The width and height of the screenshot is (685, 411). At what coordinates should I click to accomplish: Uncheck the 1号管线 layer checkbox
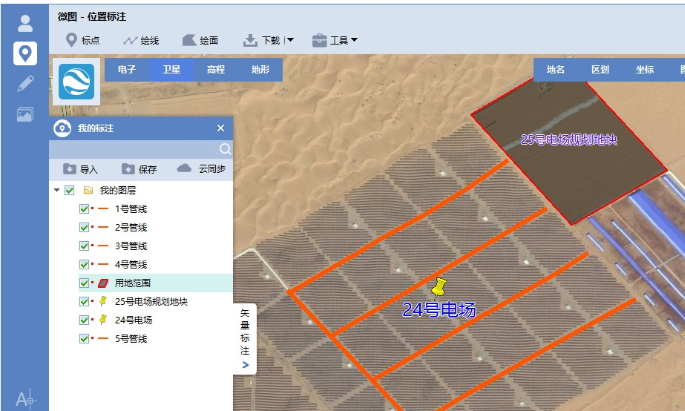[x=84, y=209]
